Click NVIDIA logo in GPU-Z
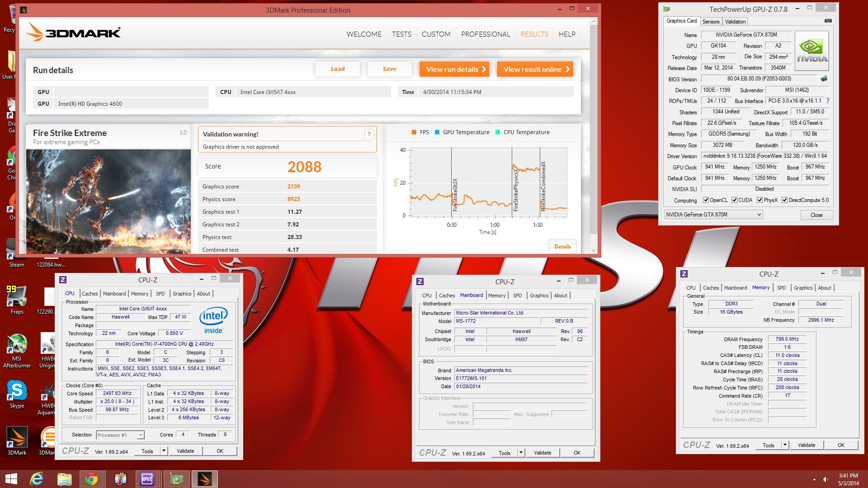Image resolution: width=868 pixels, height=488 pixels. (x=812, y=51)
